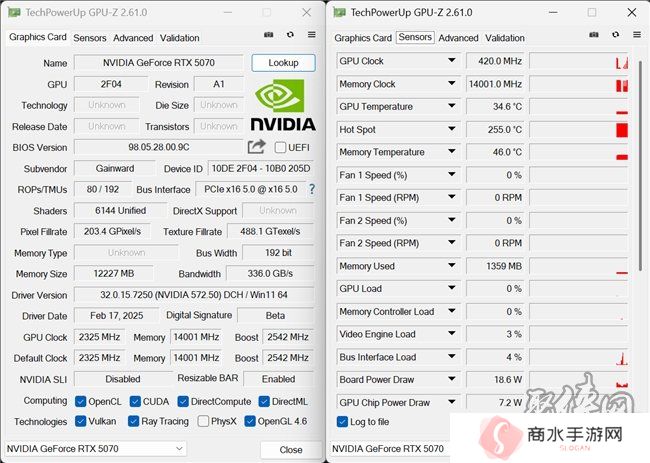Click the Lookup button
Image resolution: width=650 pixels, height=463 pixels.
coord(283,63)
